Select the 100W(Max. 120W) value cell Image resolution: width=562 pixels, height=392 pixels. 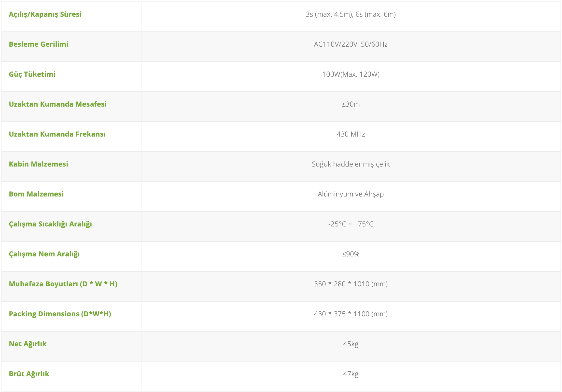tap(351, 74)
